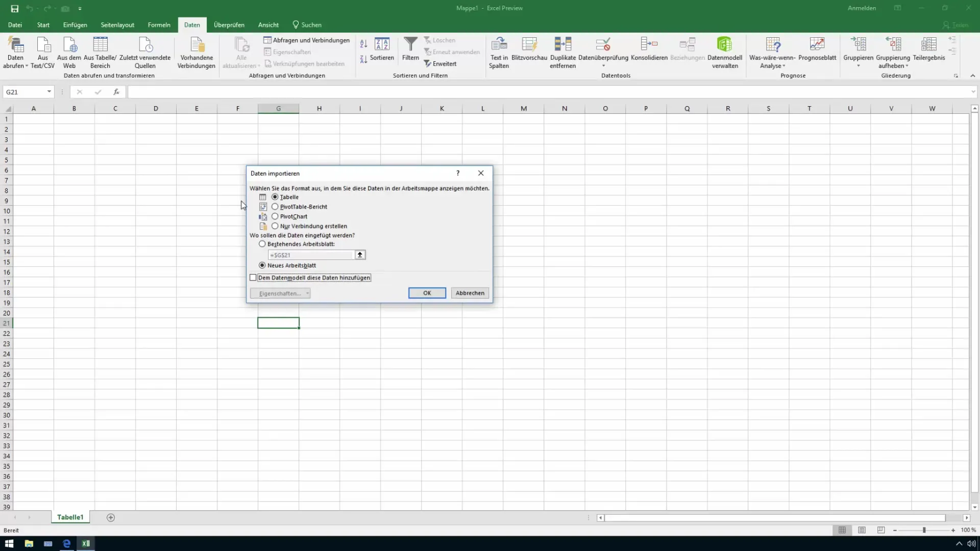Viewport: 980px width, 551px height.
Task: Choose Bestehendes Arbeitsblatt radio button
Action: point(262,244)
